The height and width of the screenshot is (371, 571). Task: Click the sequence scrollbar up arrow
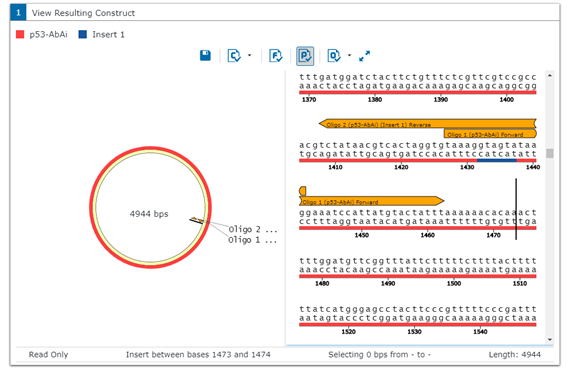pyautogui.click(x=550, y=76)
